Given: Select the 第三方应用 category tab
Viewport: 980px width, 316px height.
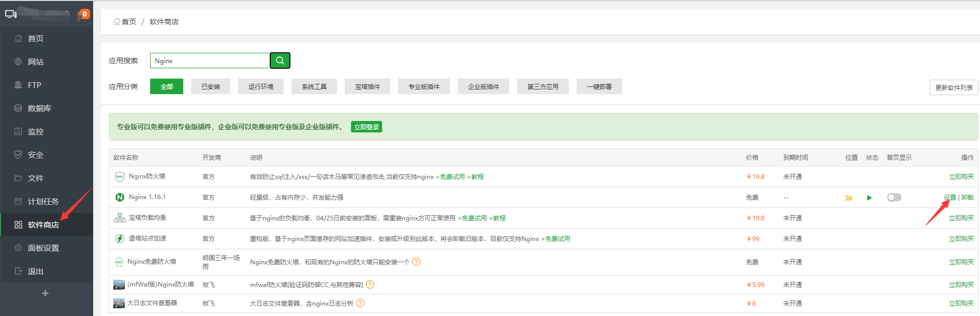Looking at the screenshot, I should (543, 86).
